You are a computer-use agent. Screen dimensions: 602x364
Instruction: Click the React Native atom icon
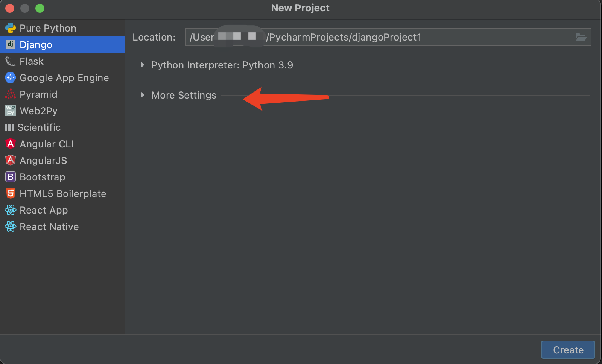point(11,226)
